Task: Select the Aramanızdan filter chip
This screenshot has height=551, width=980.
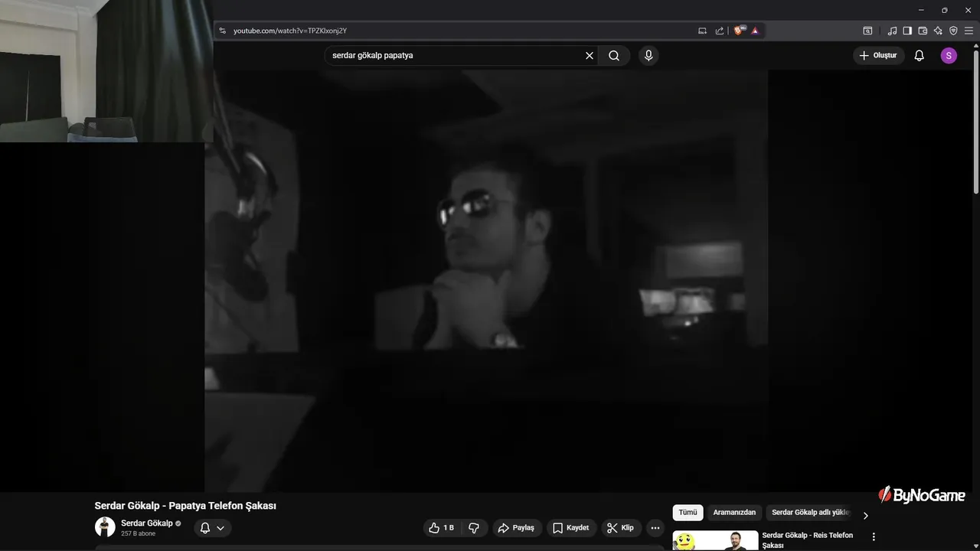Action: pos(734,513)
